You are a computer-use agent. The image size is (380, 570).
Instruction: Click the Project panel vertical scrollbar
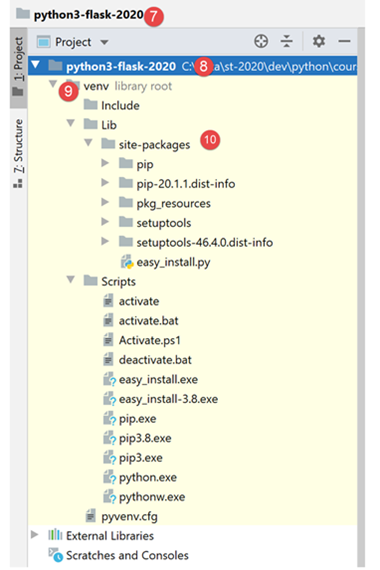coord(361,297)
